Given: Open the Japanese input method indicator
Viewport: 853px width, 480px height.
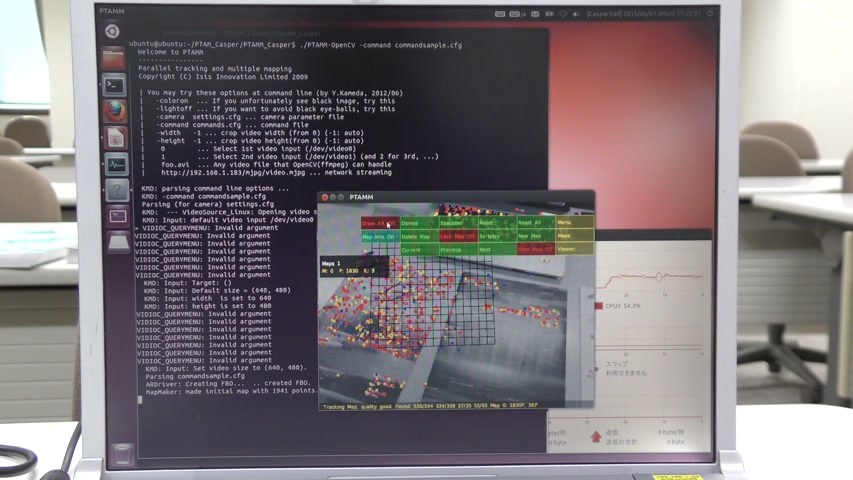Looking at the screenshot, I should click(x=517, y=14).
